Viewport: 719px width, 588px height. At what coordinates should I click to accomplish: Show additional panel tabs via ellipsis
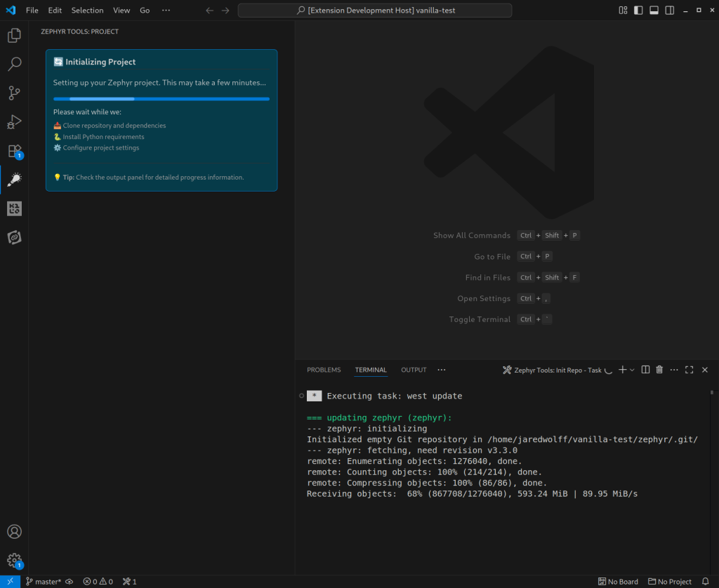441,370
